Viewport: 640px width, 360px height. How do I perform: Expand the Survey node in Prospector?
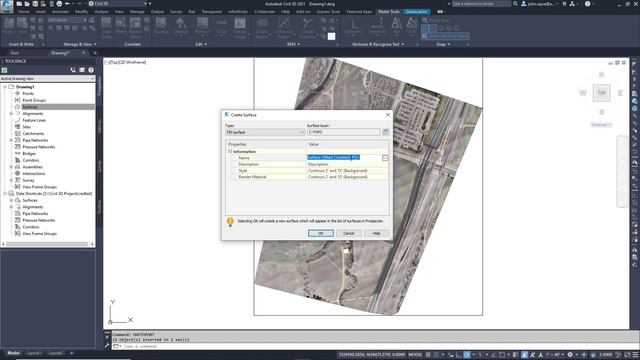pos(11,180)
